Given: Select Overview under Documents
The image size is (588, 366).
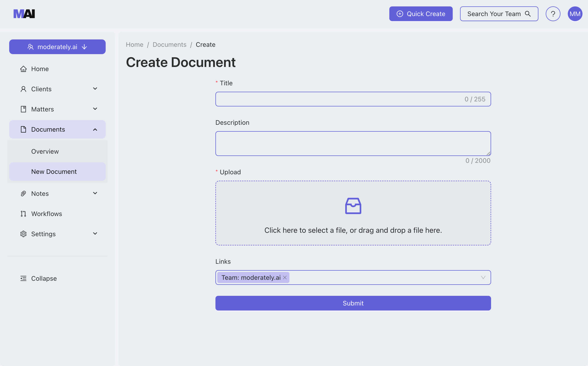Looking at the screenshot, I should [x=45, y=151].
